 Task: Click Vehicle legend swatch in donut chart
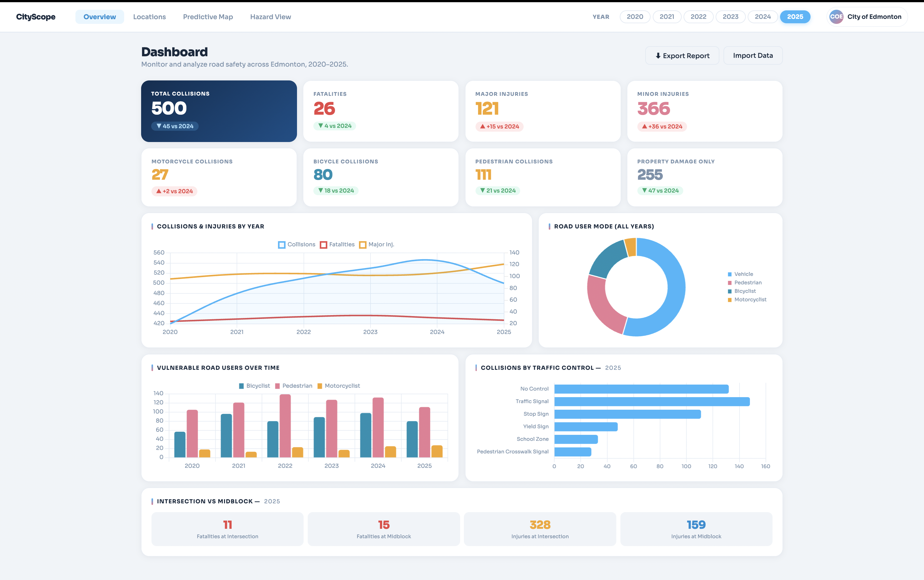(729, 274)
